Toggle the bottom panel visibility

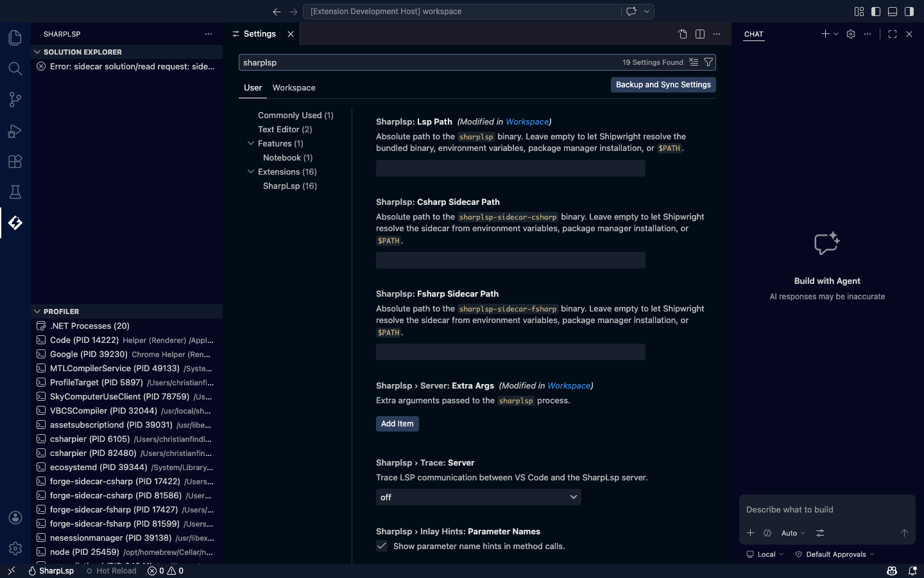(893, 12)
